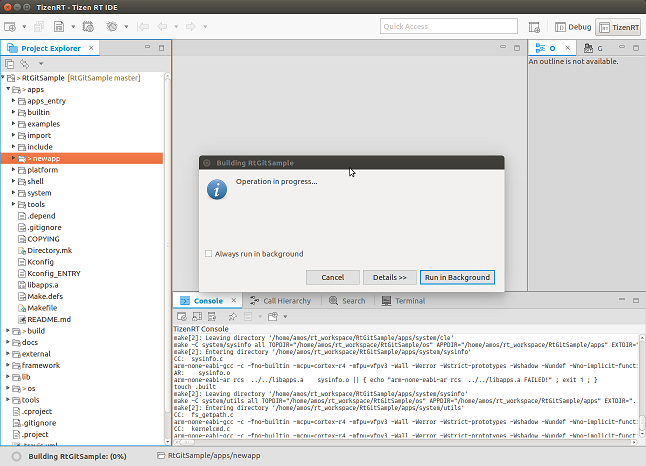Switch to the Call Hierarchy tab
Image resolution: width=646 pixels, height=466 pixels.
[280, 300]
